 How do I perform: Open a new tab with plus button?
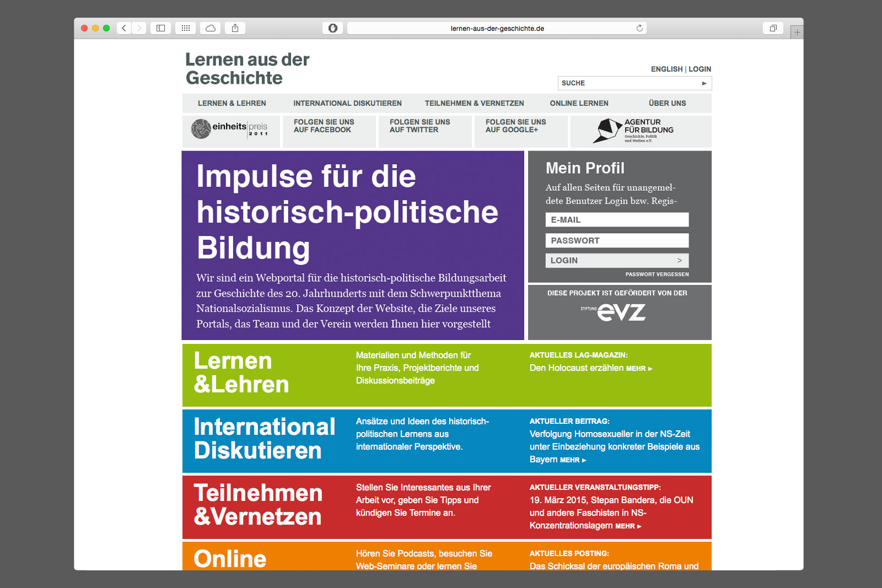click(x=797, y=32)
